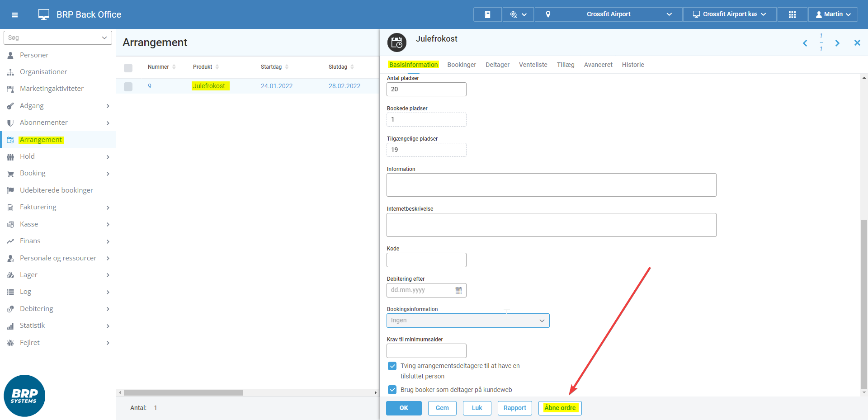868x420 pixels.
Task: Click the Personer sidebar icon
Action: (10, 55)
